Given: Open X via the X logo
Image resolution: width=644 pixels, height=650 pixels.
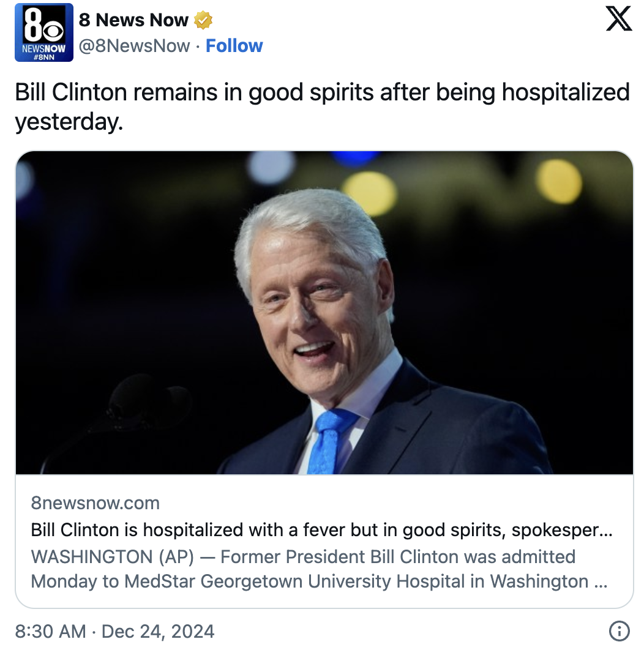Looking at the screenshot, I should (x=618, y=19).
